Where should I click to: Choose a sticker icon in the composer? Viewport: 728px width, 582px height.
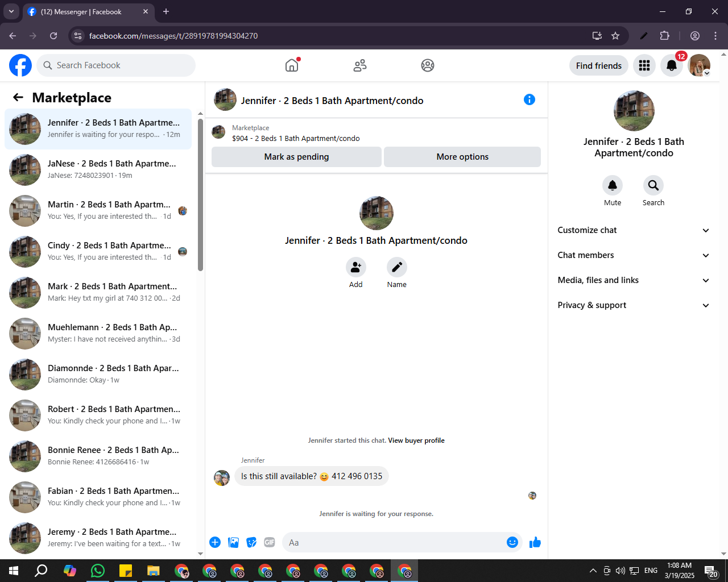coord(251,542)
